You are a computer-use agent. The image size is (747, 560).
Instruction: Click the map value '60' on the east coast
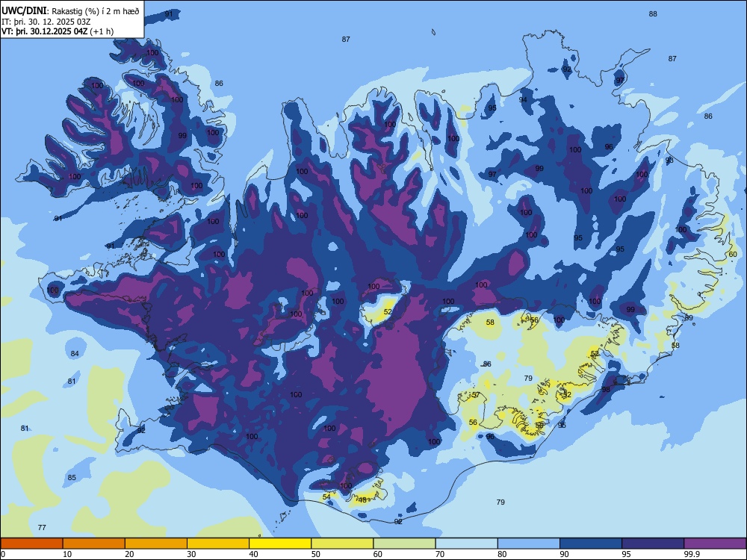tap(733, 255)
